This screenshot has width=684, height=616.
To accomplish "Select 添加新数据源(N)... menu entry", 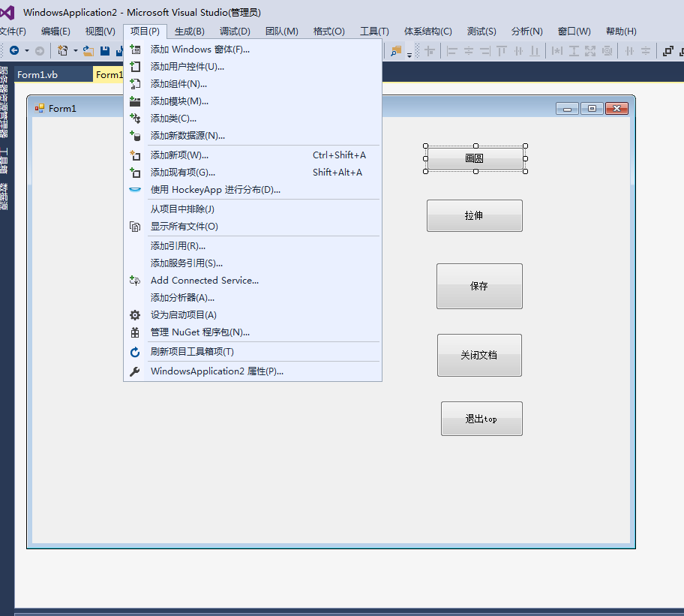I will click(x=253, y=136).
